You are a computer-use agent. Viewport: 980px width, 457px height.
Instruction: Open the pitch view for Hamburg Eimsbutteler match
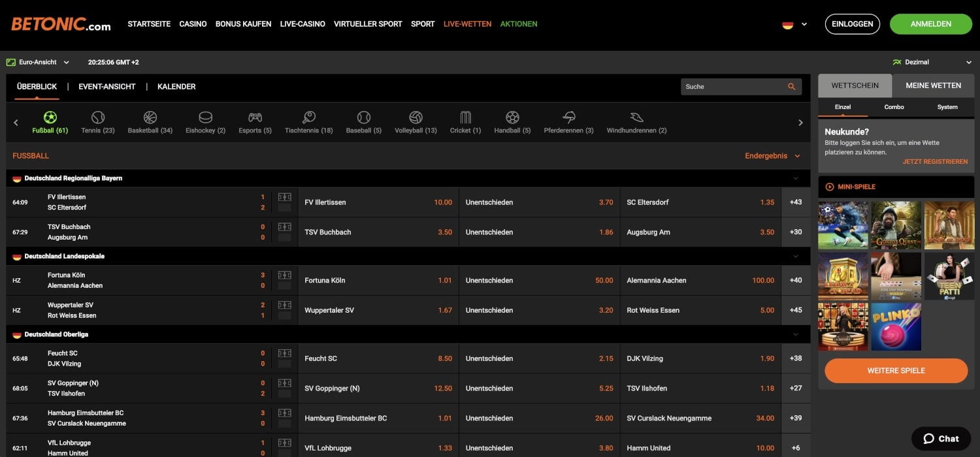(285, 413)
